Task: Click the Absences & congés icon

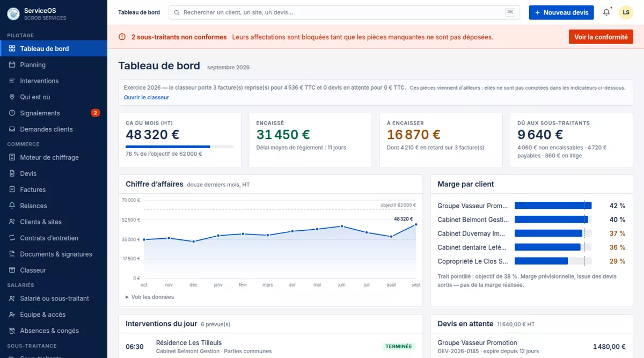Action: tap(12, 331)
